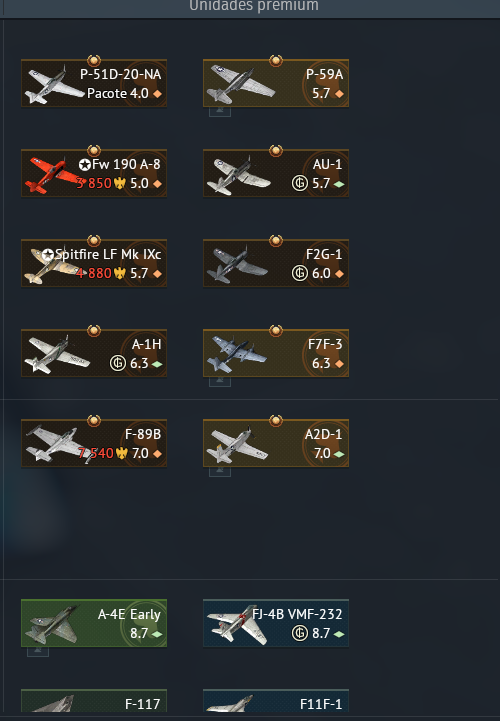Expand the group arrow under P-59A
The height and width of the screenshot is (721, 500).
220,111
